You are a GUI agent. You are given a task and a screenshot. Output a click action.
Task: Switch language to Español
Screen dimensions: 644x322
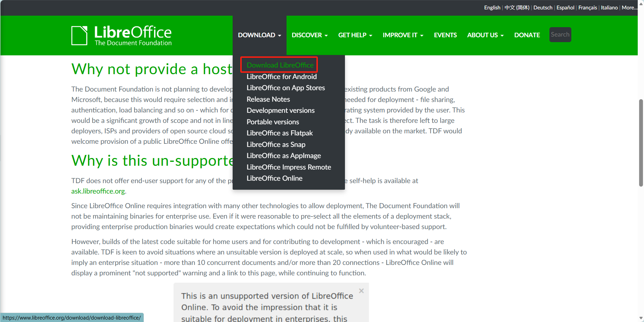coord(565,8)
